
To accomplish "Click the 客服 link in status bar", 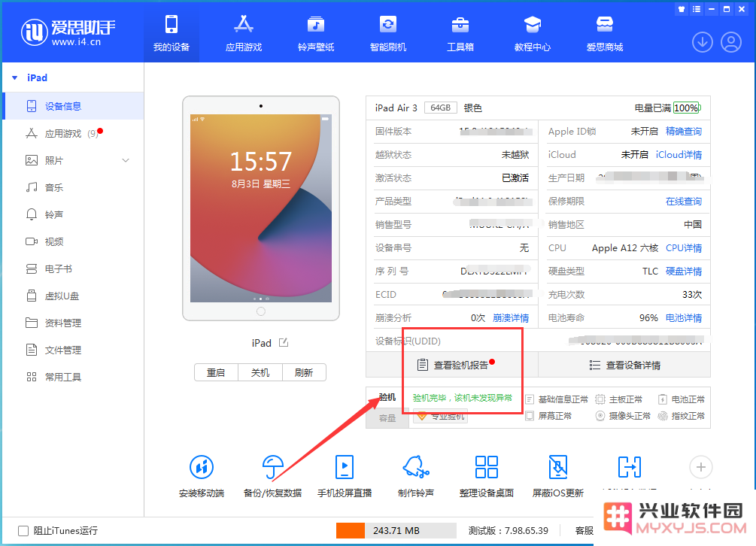I will click(584, 530).
